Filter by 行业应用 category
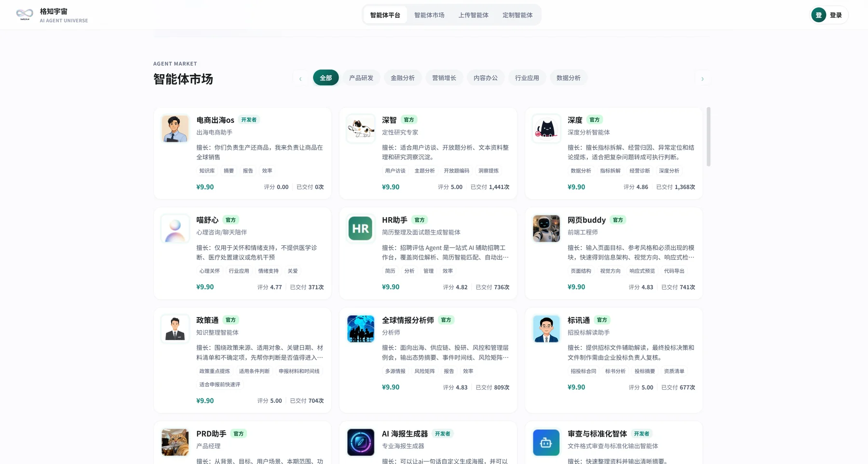868x464 pixels. (527, 78)
